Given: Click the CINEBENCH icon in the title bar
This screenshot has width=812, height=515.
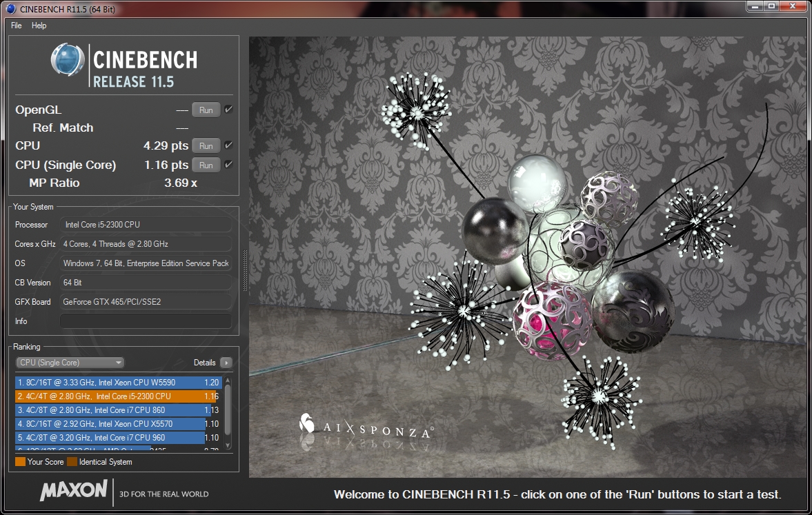Looking at the screenshot, I should pos(10,8).
